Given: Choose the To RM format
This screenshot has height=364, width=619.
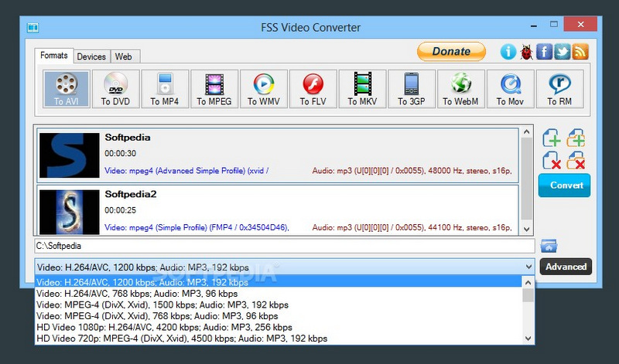Looking at the screenshot, I should pos(559,89).
